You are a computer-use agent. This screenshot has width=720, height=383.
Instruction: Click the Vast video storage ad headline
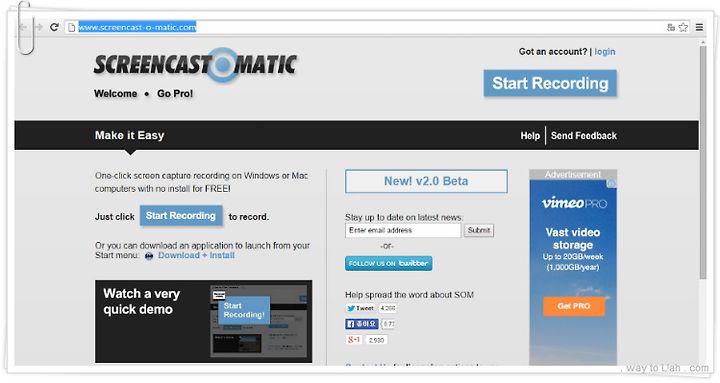[x=573, y=239]
